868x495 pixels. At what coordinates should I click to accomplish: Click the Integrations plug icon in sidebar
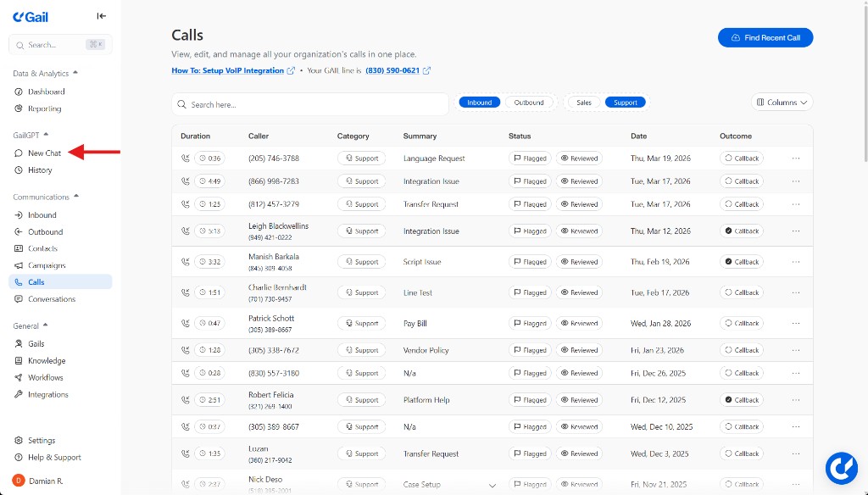tap(19, 395)
